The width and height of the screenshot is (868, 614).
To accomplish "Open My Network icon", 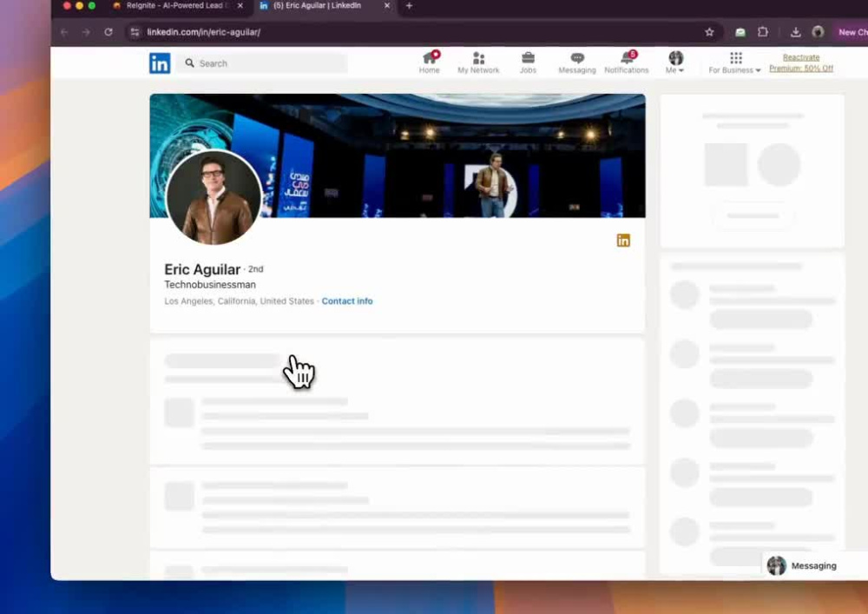I will (478, 63).
